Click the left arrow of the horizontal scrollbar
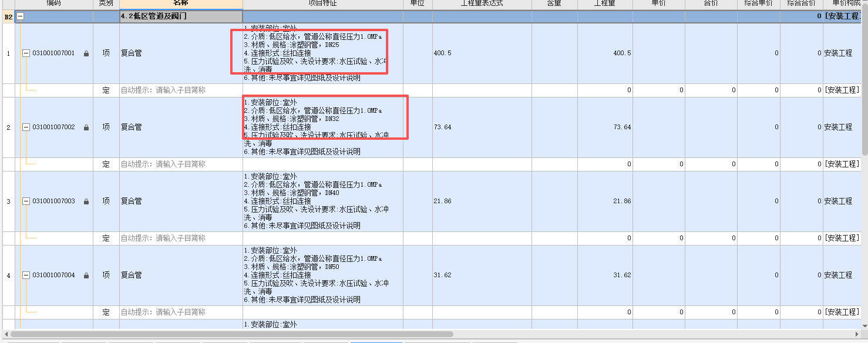Viewport: 868px width, 343px height. (6, 335)
